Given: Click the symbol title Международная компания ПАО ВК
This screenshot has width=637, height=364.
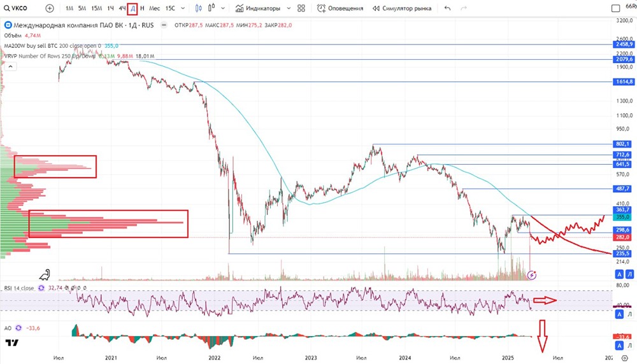Looking at the screenshot, I should (x=68, y=25).
